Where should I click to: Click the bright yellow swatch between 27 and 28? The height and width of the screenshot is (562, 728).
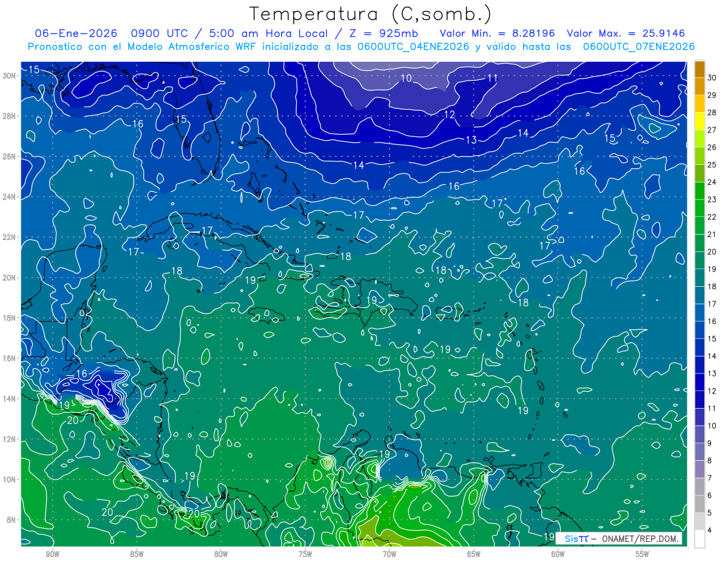[x=699, y=121]
